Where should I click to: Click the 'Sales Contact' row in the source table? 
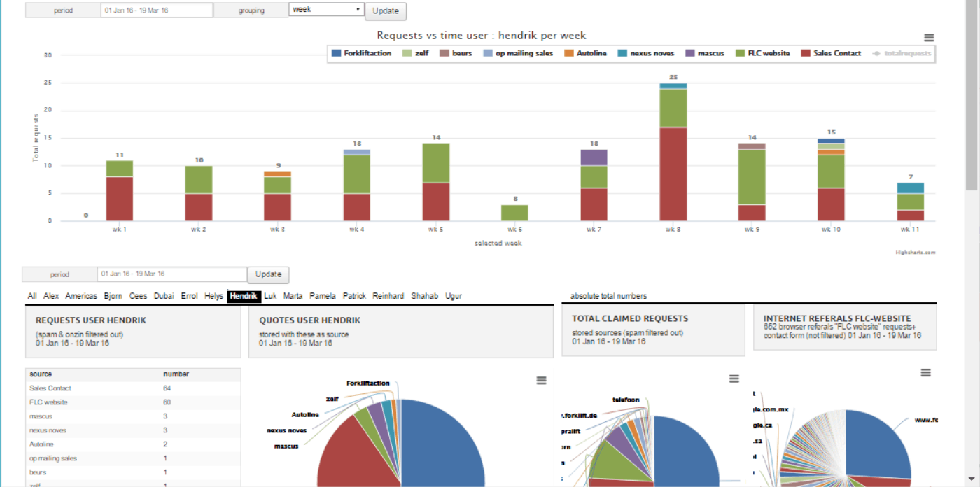point(133,388)
